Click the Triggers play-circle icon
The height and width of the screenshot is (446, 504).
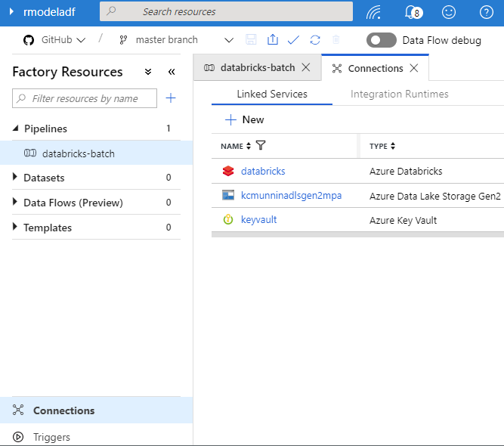pyautogui.click(x=18, y=437)
